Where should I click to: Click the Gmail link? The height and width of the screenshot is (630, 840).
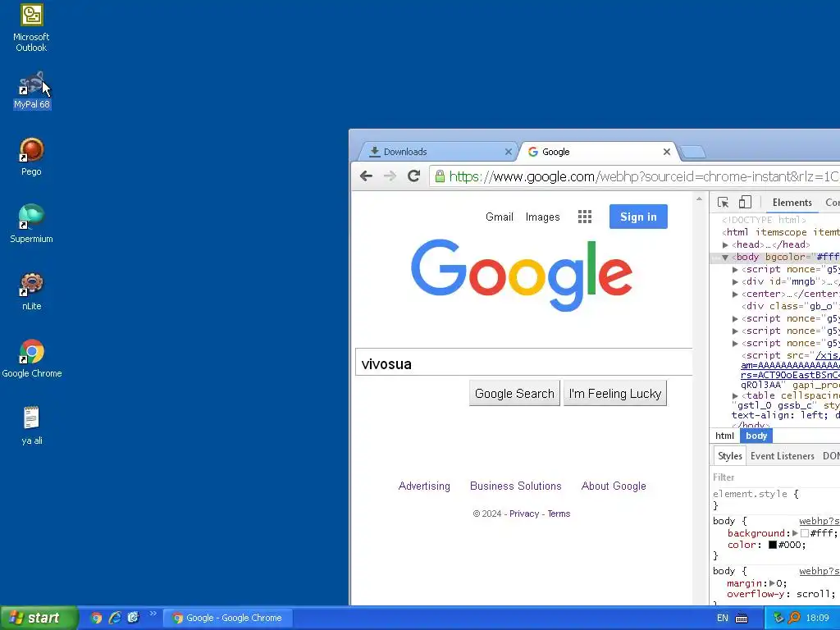[x=500, y=217]
